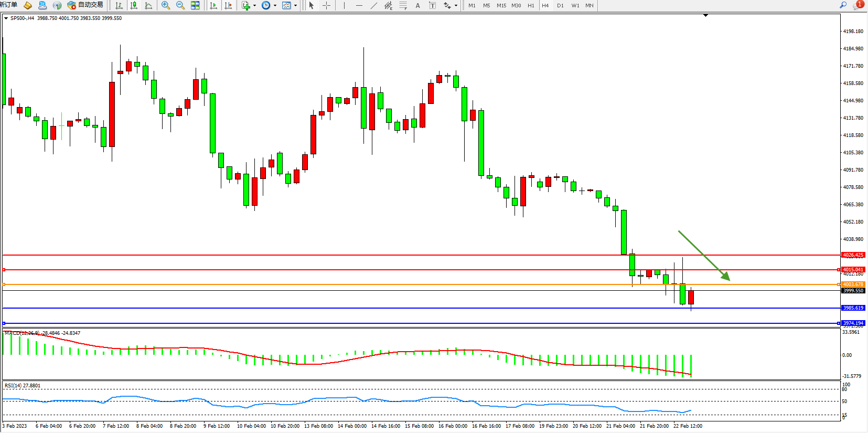Click the orange 4003.678 price level label

click(x=853, y=284)
